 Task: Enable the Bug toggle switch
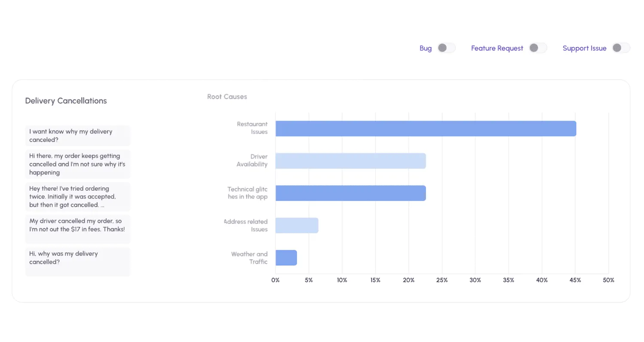pos(446,48)
